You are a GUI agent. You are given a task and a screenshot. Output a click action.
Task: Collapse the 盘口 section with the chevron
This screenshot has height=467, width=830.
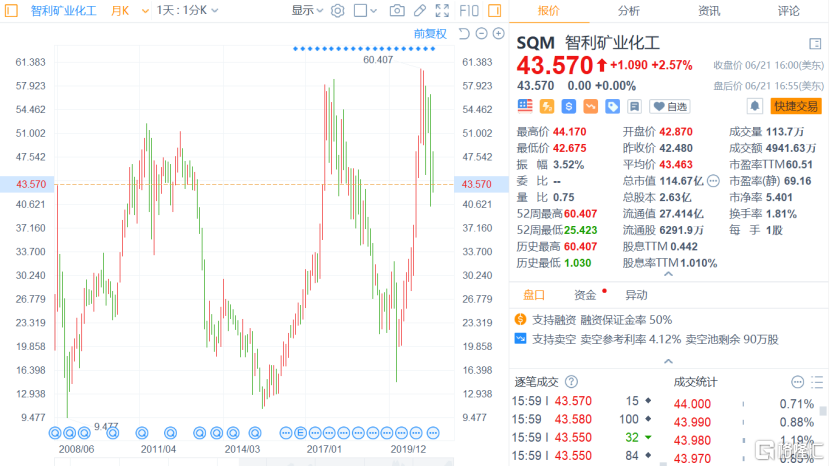[669, 361]
